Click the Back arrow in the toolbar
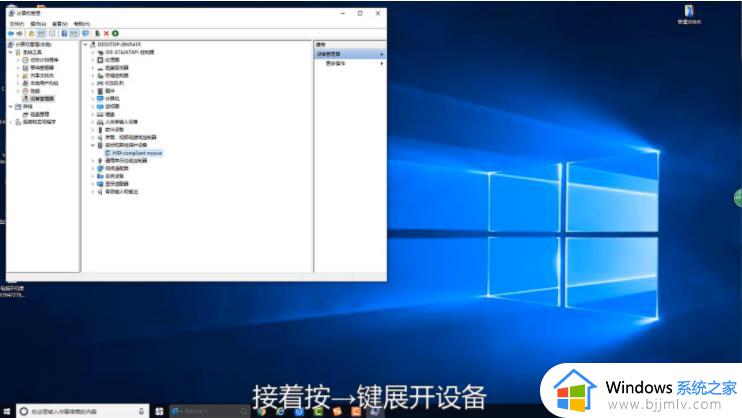The image size is (742, 418). (x=10, y=34)
